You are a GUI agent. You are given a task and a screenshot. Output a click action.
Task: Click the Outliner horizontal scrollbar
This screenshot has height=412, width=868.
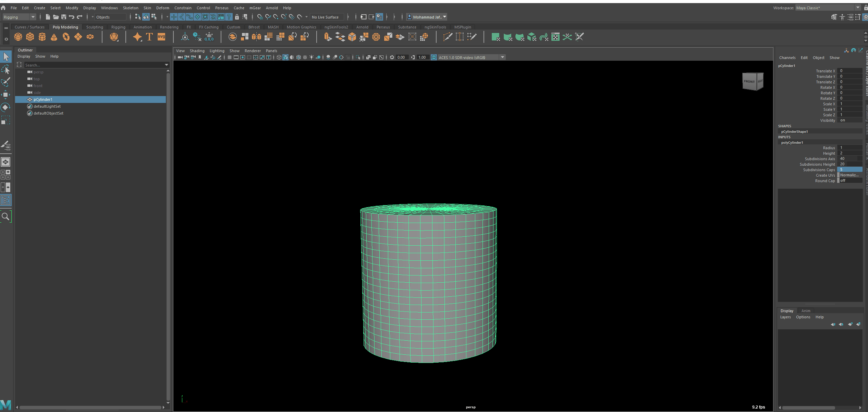90,408
